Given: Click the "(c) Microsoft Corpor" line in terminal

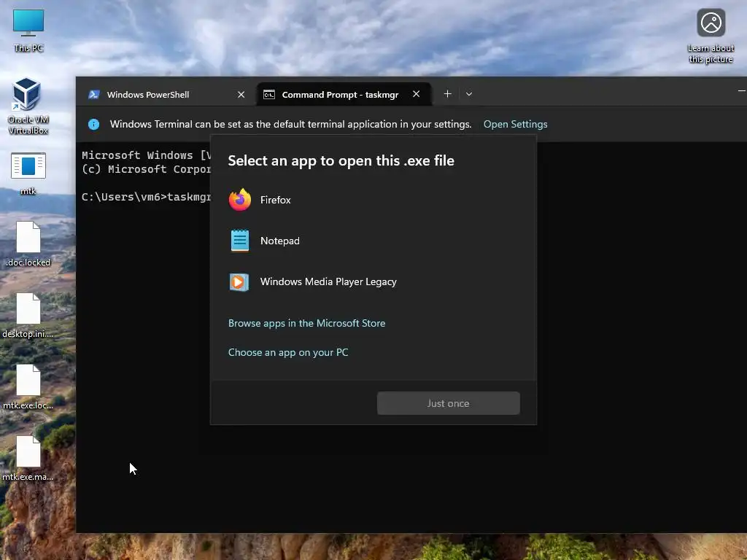Looking at the screenshot, I should [x=146, y=169].
